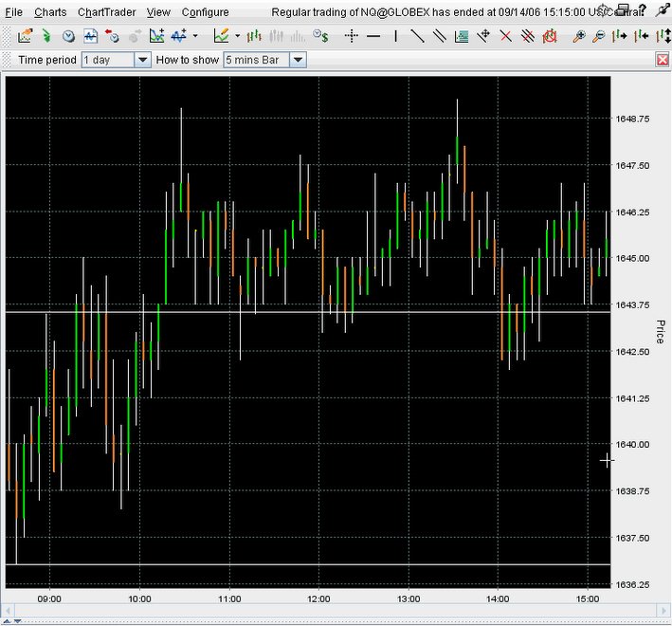This screenshot has width=672, height=626.
Task: Open the View menu
Action: point(158,12)
